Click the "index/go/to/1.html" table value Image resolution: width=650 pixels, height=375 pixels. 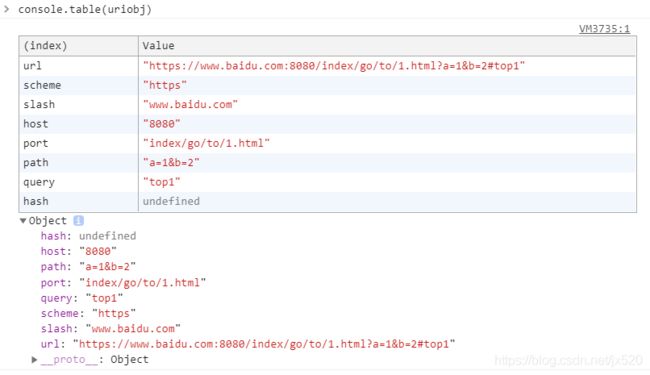coord(206,143)
